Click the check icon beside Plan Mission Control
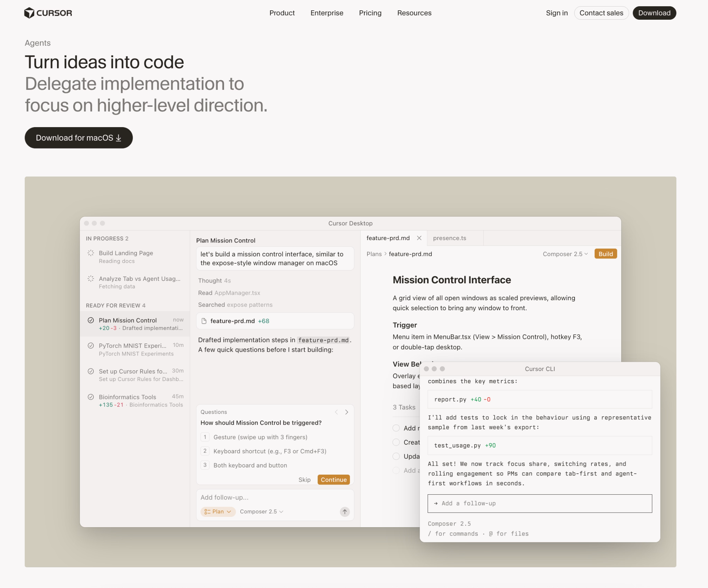The height and width of the screenshot is (588, 708). 91,320
